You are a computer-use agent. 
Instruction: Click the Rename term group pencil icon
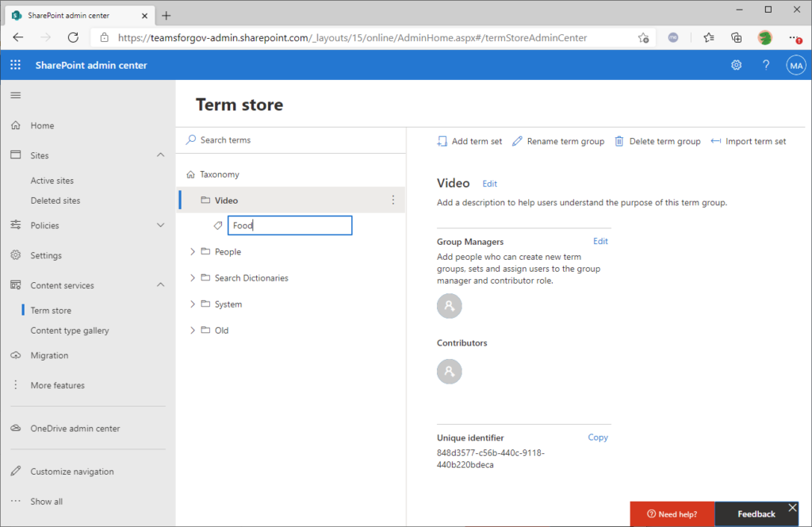(516, 140)
